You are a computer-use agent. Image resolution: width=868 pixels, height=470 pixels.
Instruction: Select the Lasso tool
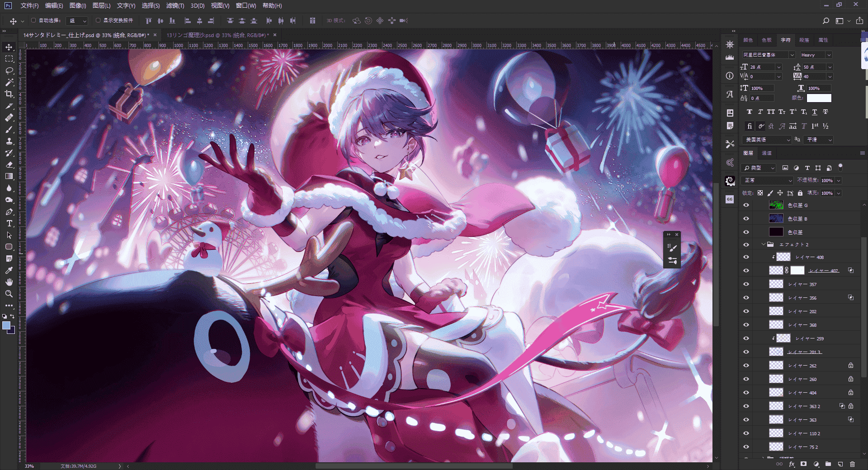pyautogui.click(x=9, y=70)
